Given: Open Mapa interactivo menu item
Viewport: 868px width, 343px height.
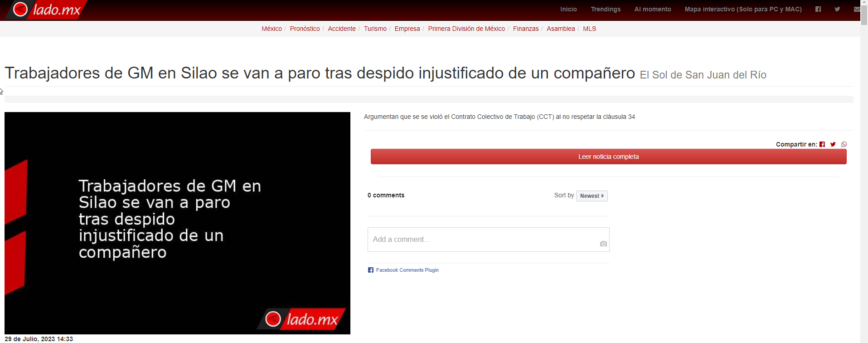Looking at the screenshot, I should click(743, 9).
